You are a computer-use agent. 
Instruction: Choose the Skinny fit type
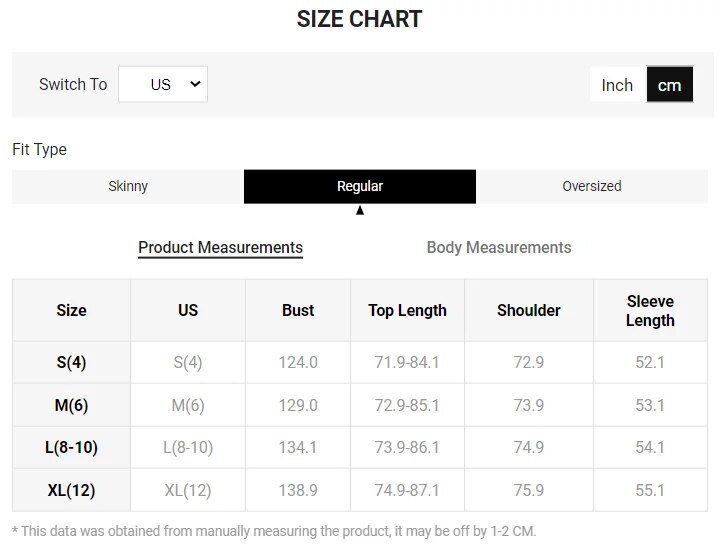(128, 186)
